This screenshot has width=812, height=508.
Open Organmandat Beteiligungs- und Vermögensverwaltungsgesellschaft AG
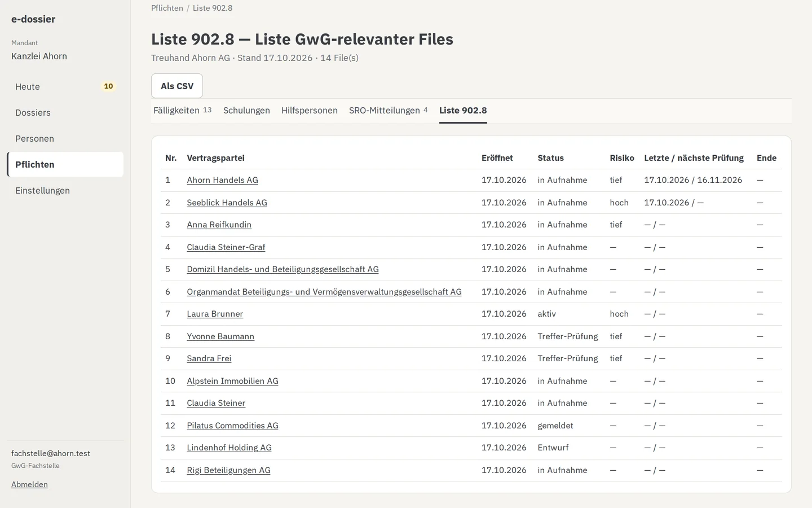324,292
